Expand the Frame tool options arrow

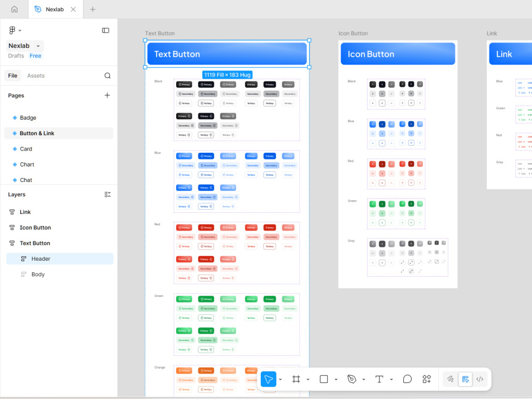(x=308, y=379)
